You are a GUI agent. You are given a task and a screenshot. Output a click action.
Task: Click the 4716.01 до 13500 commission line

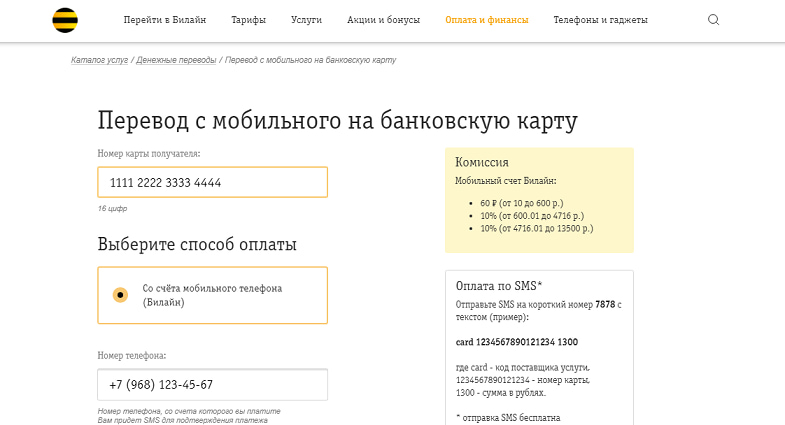click(x=537, y=228)
